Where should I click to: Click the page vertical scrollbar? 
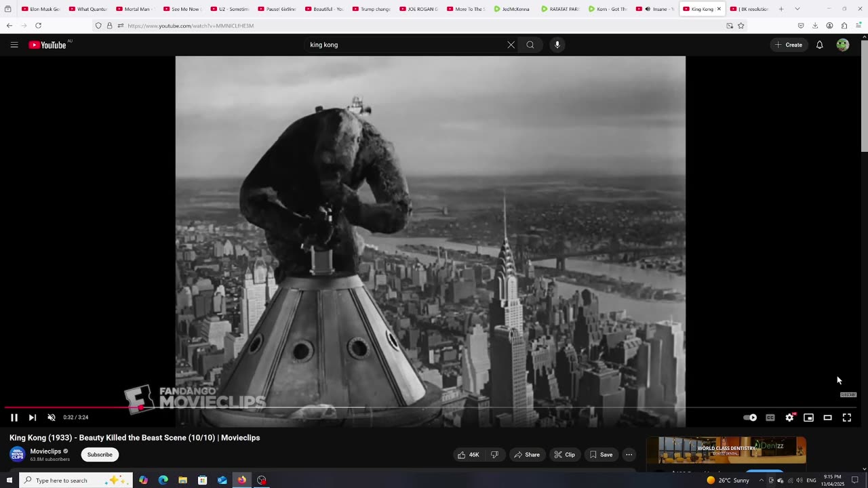[x=864, y=95]
